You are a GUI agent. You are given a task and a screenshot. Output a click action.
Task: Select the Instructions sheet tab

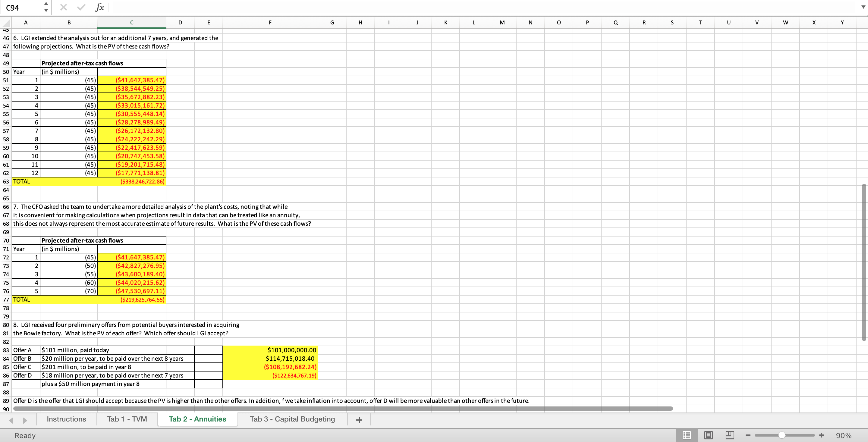pyautogui.click(x=66, y=419)
